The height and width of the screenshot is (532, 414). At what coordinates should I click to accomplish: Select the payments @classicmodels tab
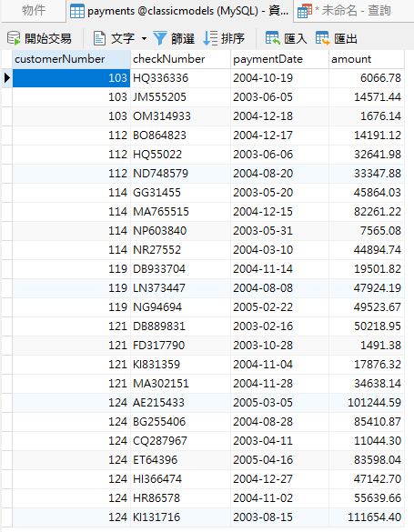coord(179,11)
